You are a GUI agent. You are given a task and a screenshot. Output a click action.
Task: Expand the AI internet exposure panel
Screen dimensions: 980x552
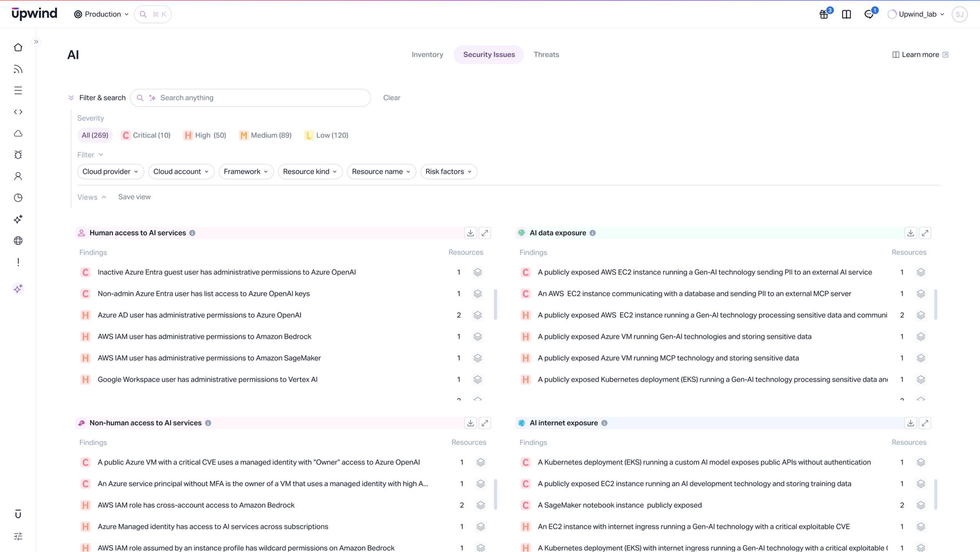[925, 423]
